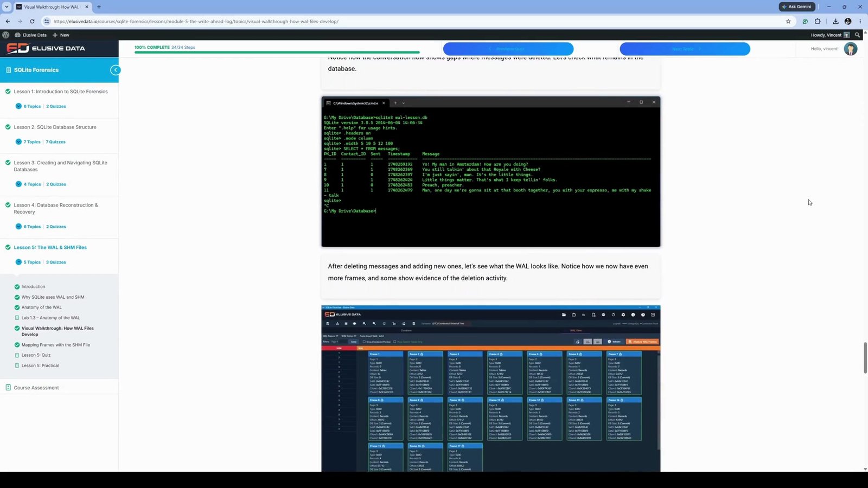Open Lab 1.3 – Anatomy of the WAL
The height and width of the screenshot is (488, 868).
point(50,318)
